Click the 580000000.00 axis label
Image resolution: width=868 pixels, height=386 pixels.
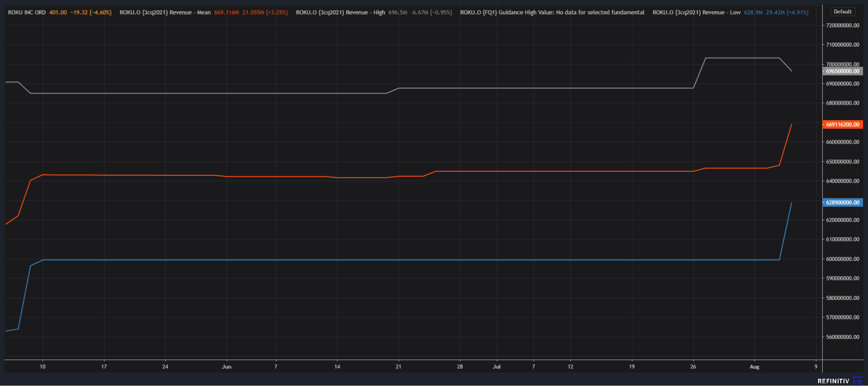click(843, 298)
